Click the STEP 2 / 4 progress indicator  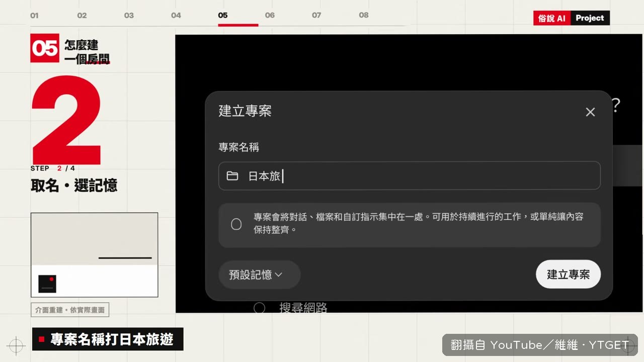53,168
